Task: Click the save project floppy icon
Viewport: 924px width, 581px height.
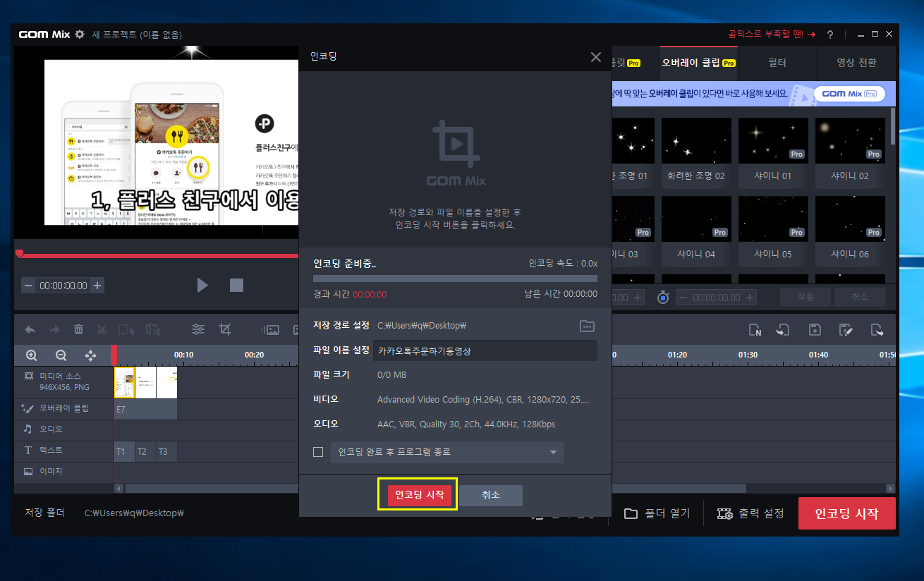Action: coord(815,329)
